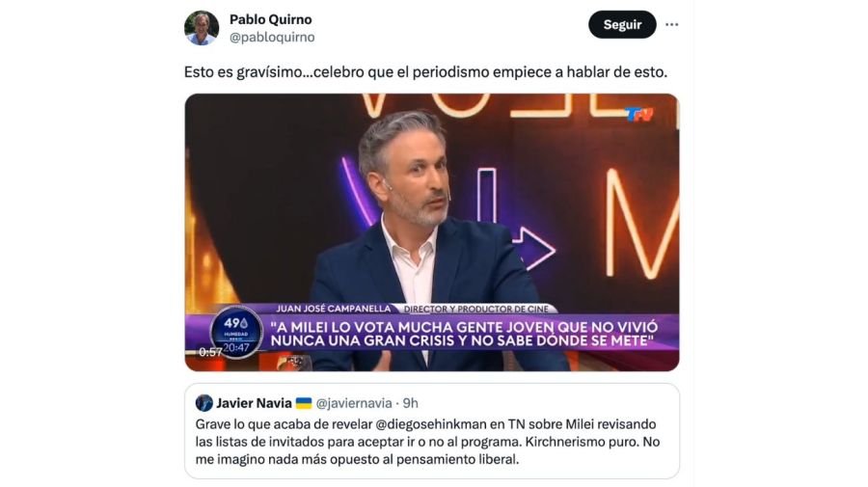Click the main tweet text about periodismo
868x487 pixels.
coord(425,72)
